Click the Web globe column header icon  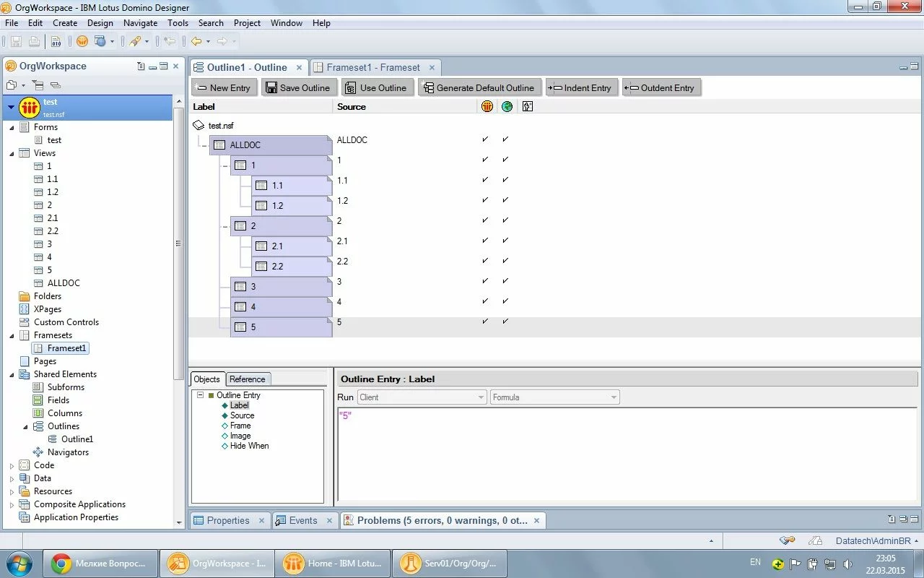[507, 107]
